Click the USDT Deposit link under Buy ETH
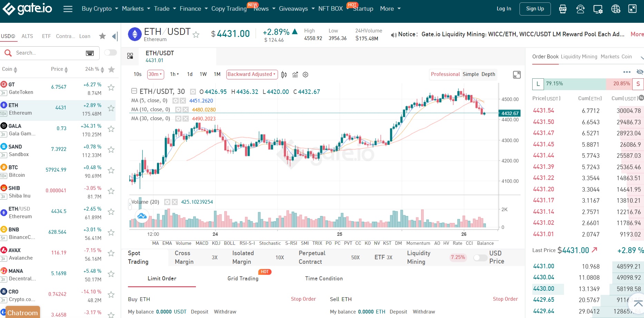This screenshot has height=318, width=644. click(199, 312)
